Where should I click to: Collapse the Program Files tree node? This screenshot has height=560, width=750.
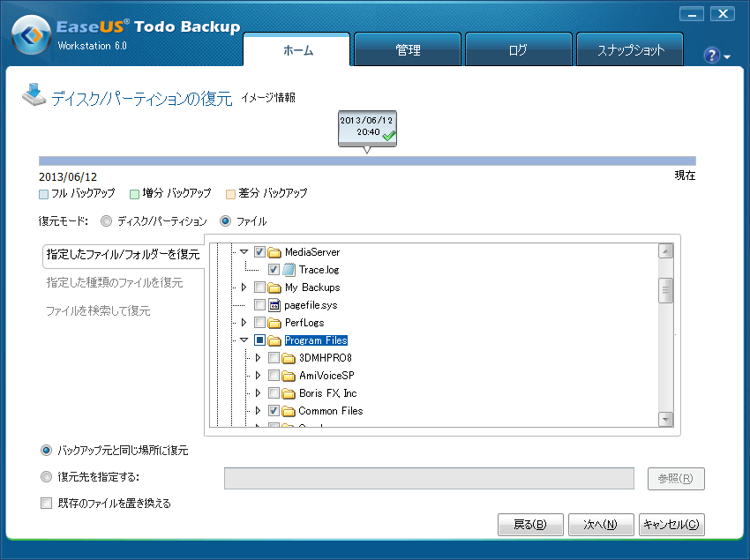click(244, 340)
